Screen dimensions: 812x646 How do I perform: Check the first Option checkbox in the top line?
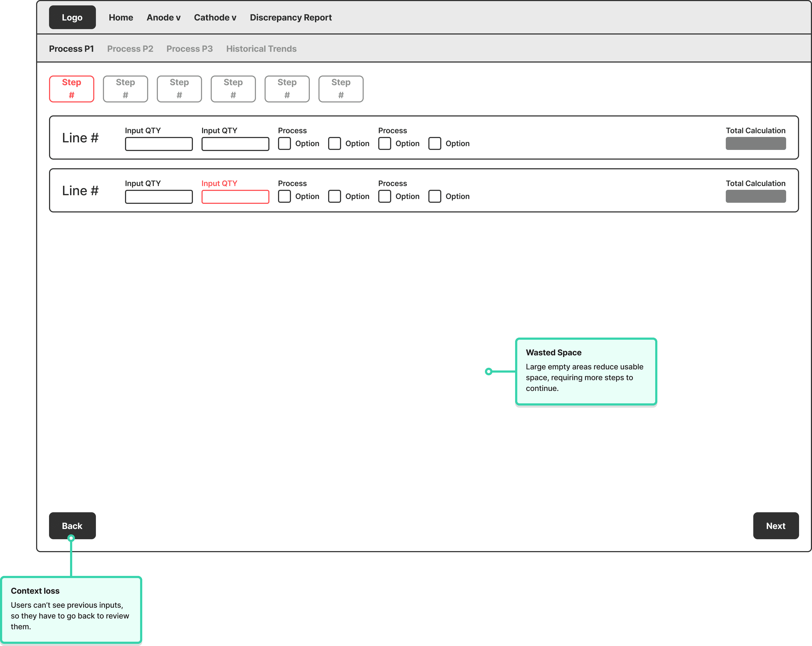[284, 144]
